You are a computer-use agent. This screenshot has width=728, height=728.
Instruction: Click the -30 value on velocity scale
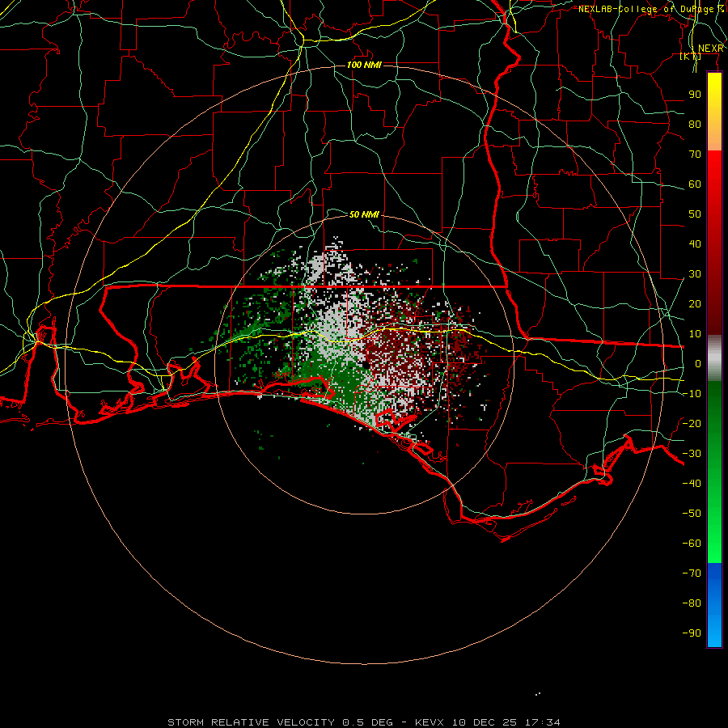pos(692,454)
